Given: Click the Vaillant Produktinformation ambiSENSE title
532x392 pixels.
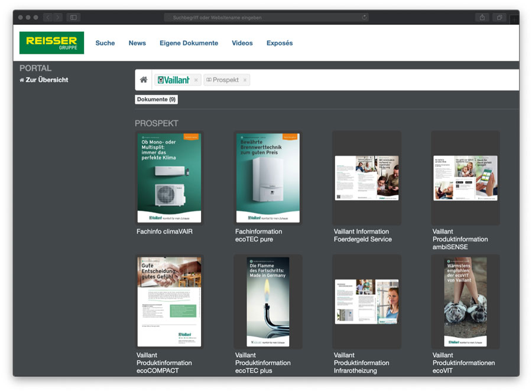Looking at the screenshot, I should [x=460, y=239].
